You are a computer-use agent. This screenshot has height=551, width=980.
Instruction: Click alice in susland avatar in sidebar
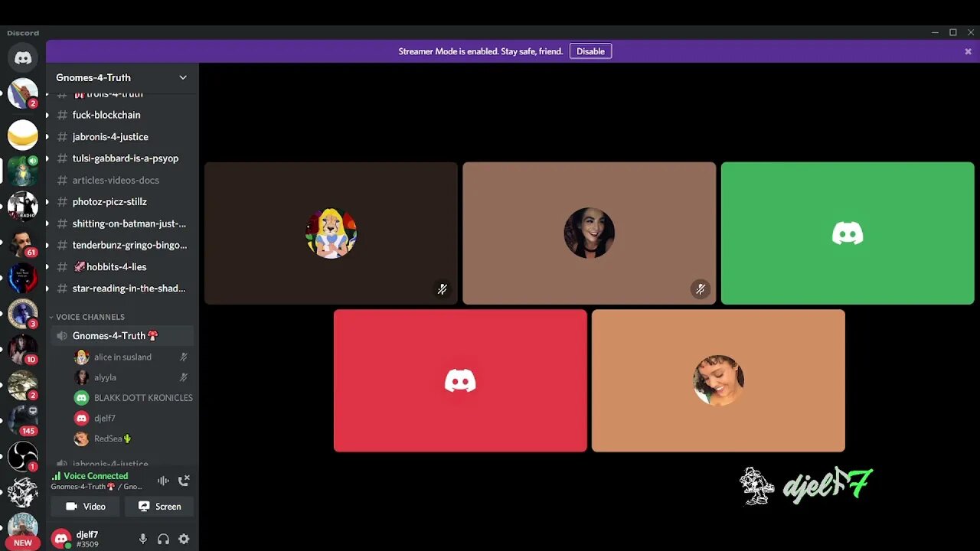81,357
